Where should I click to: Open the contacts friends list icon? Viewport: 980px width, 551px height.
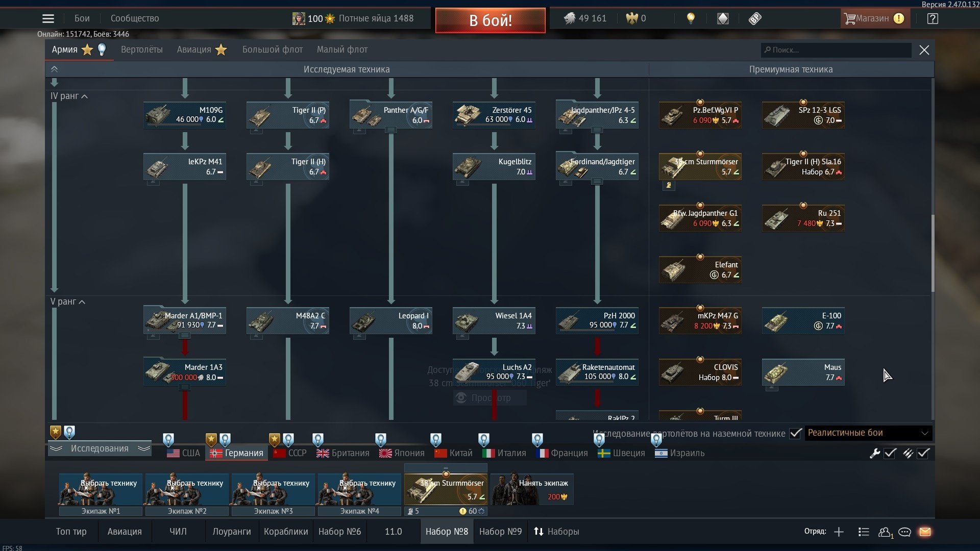point(885,532)
